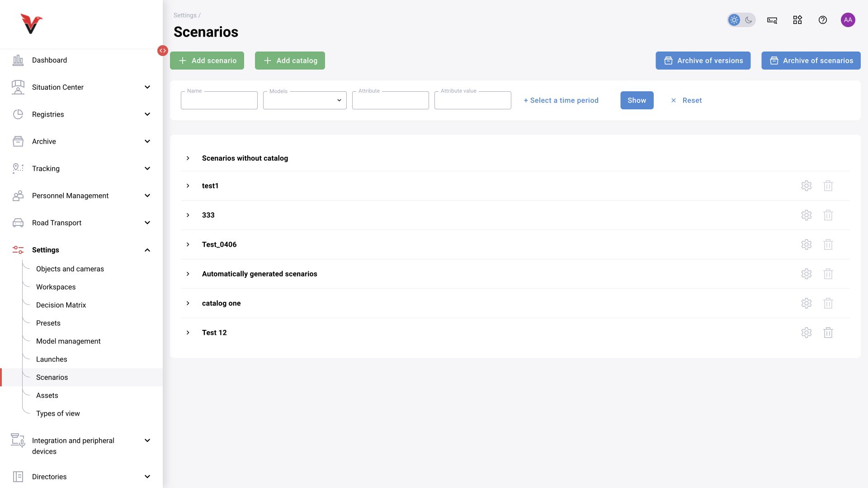Delete the Test 12 catalog
Viewport: 868px width, 488px height.
coord(828,333)
